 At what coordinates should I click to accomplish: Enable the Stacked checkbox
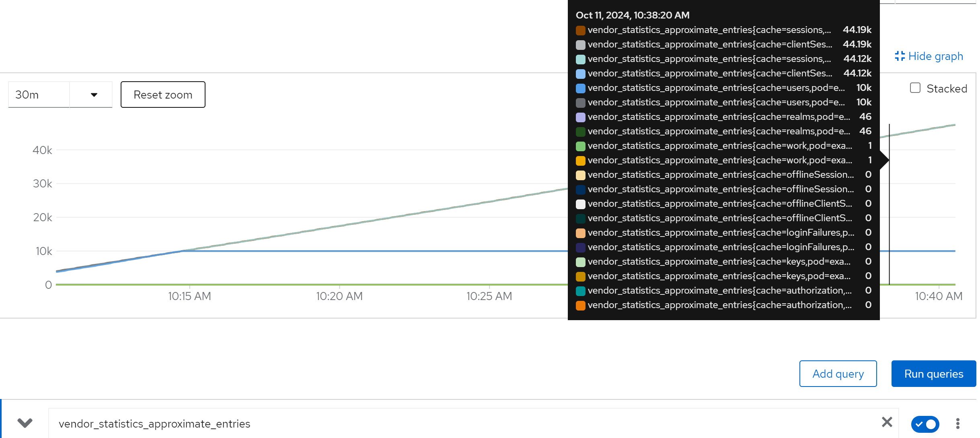click(x=915, y=88)
